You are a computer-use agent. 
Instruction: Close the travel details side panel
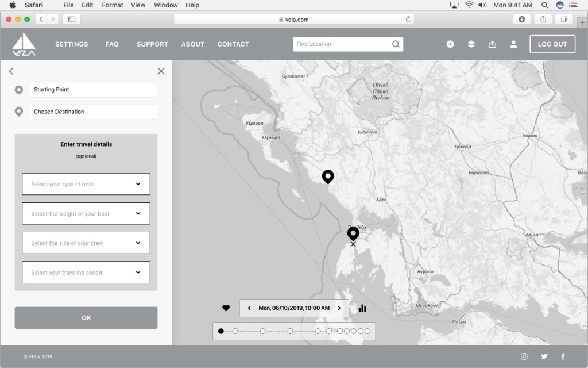pos(161,71)
